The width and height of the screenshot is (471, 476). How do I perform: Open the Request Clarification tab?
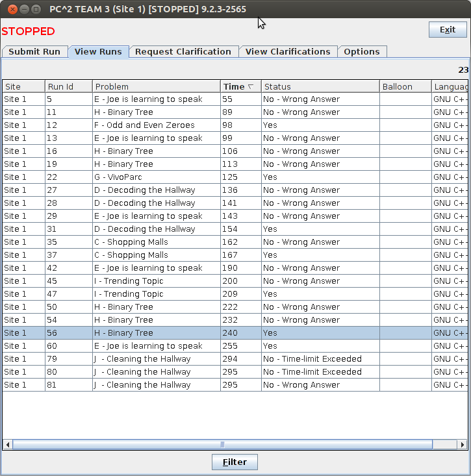pyautogui.click(x=183, y=52)
